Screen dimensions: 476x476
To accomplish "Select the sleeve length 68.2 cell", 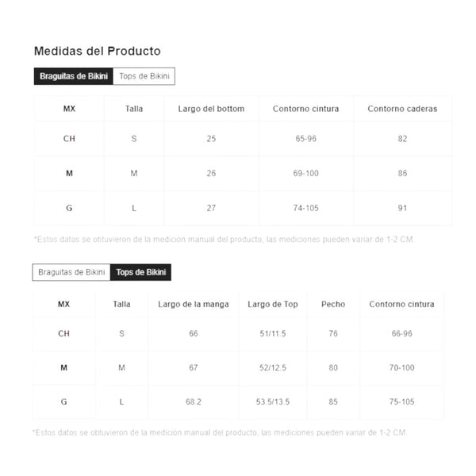I will (x=193, y=401).
